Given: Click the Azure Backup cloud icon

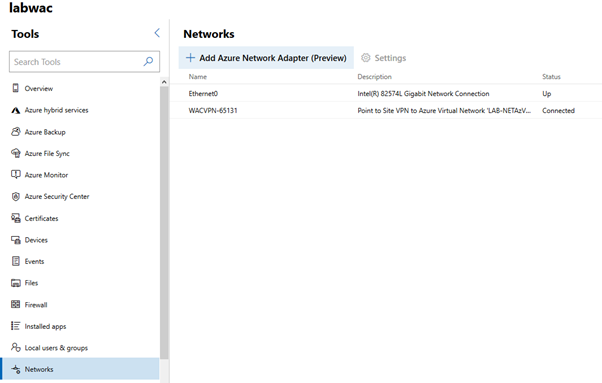Looking at the screenshot, I should point(15,132).
